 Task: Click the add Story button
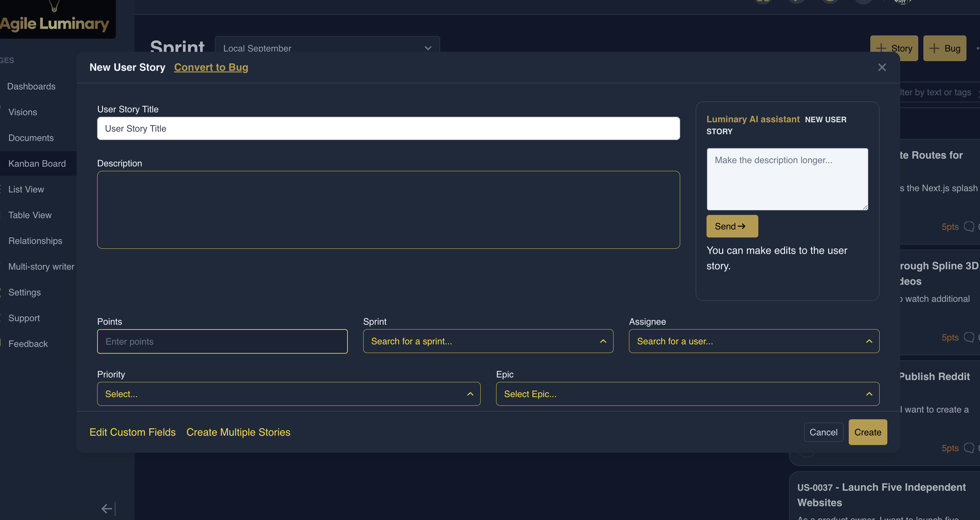tap(894, 48)
